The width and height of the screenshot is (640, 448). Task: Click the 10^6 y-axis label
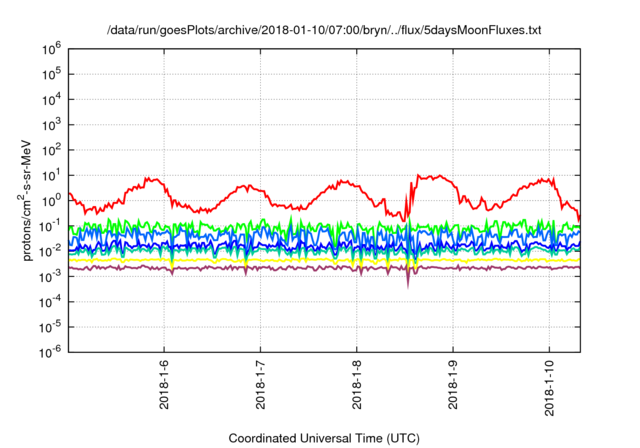[x=51, y=50]
